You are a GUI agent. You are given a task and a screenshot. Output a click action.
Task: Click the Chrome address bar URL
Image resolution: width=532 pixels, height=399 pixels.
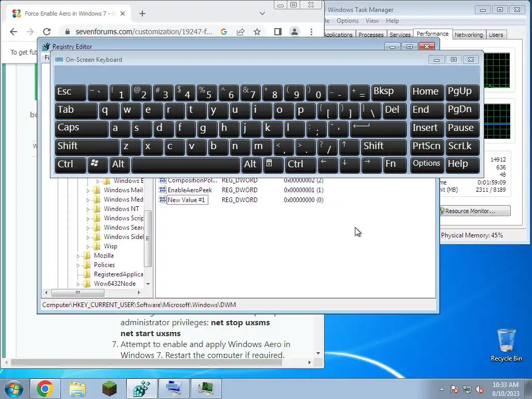point(144,32)
